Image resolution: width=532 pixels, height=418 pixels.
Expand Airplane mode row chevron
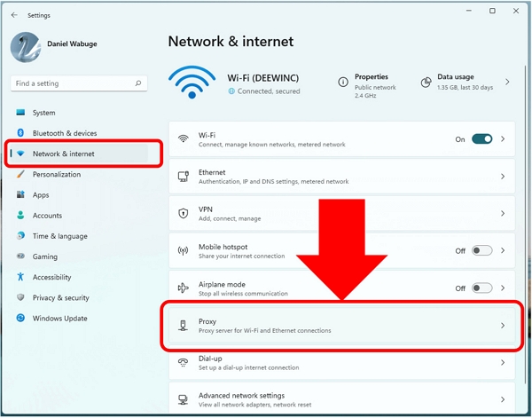pos(503,288)
